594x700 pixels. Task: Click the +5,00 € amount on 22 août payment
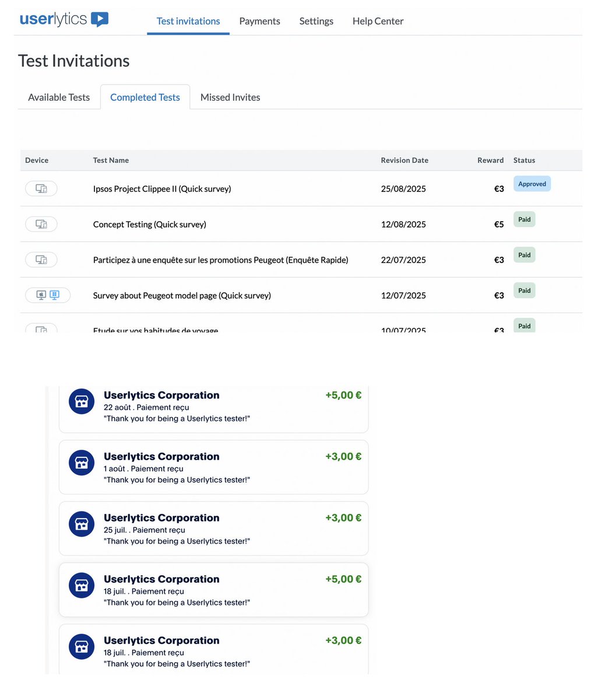[x=343, y=395]
